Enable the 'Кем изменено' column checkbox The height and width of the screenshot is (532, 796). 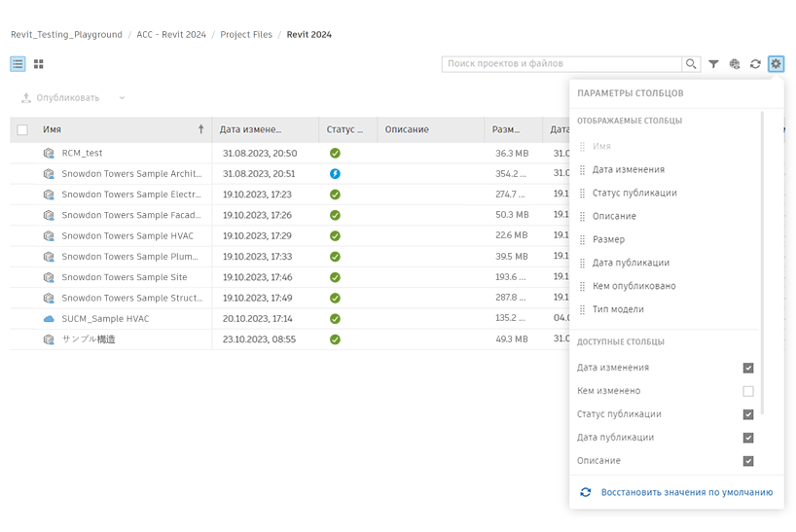pyautogui.click(x=747, y=391)
